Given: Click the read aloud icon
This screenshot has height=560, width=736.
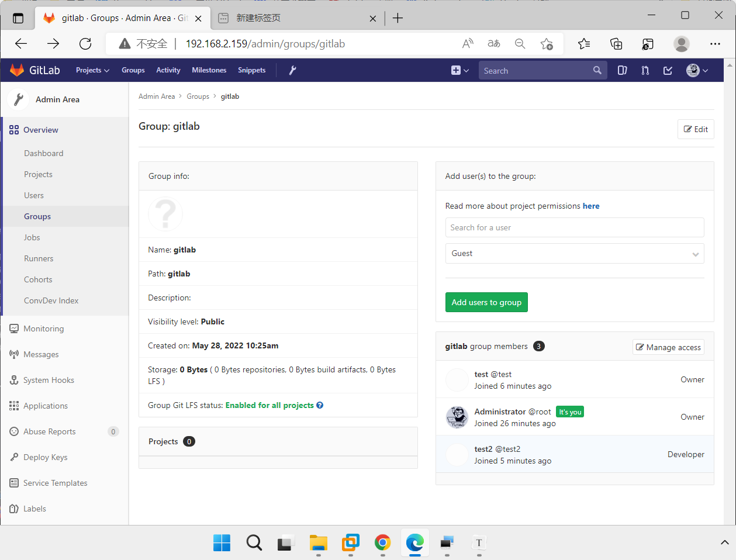Looking at the screenshot, I should click(x=468, y=44).
